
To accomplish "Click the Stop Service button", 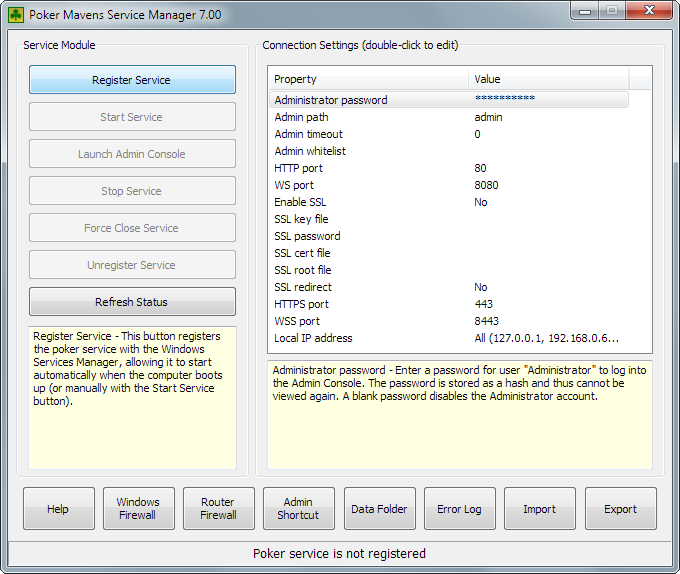I will tap(132, 191).
